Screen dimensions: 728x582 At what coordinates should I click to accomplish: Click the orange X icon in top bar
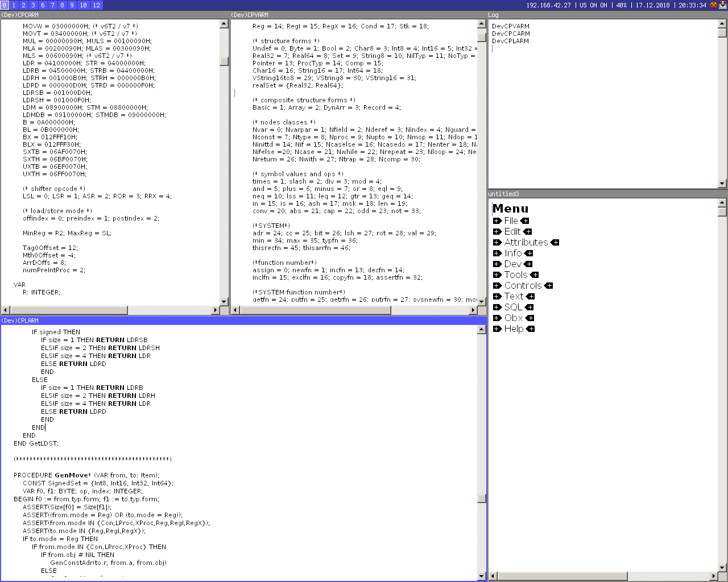pos(714,5)
